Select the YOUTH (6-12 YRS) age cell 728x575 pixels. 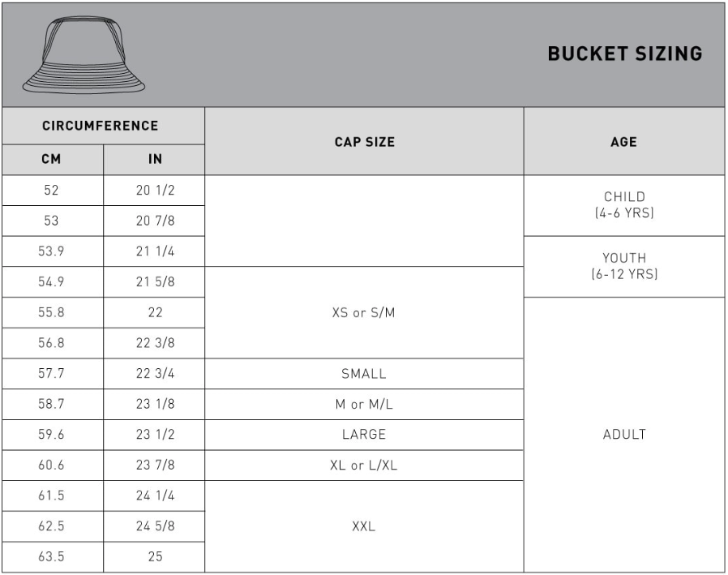coord(624,267)
